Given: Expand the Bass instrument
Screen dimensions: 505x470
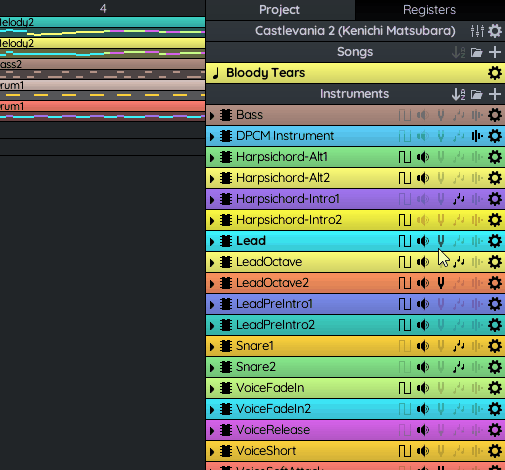Looking at the screenshot, I should [212, 115].
